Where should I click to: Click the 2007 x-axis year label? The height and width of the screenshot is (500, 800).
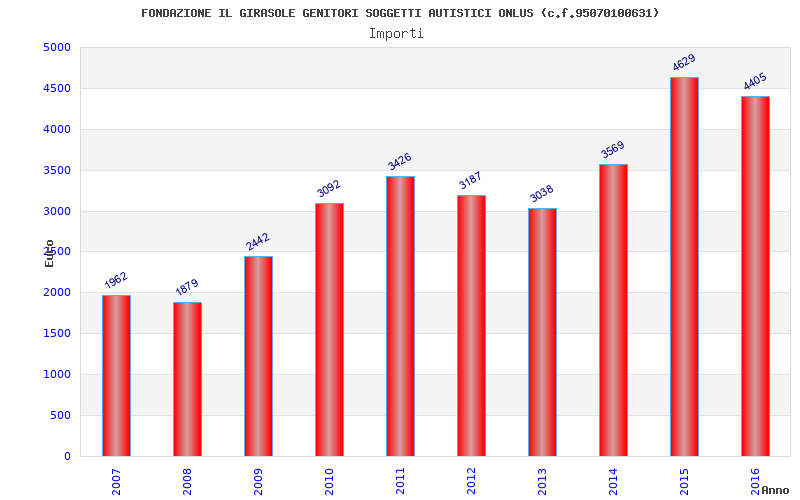coord(116,482)
